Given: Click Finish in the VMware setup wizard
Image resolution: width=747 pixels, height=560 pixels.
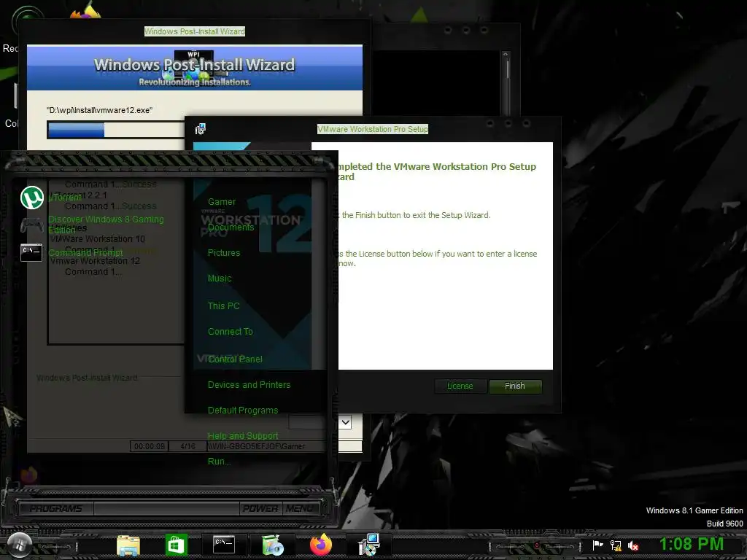Looking at the screenshot, I should [515, 386].
